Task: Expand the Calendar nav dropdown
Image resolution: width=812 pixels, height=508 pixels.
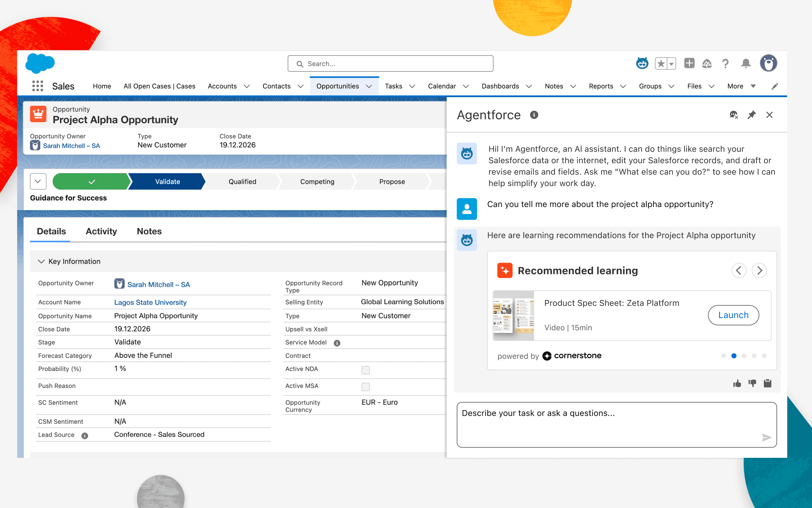Action: pyautogui.click(x=466, y=86)
